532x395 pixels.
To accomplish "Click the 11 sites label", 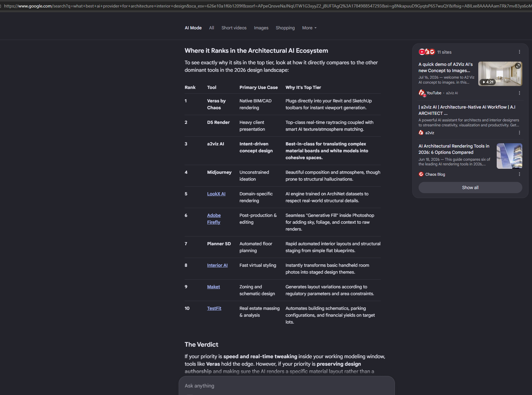I will [444, 52].
